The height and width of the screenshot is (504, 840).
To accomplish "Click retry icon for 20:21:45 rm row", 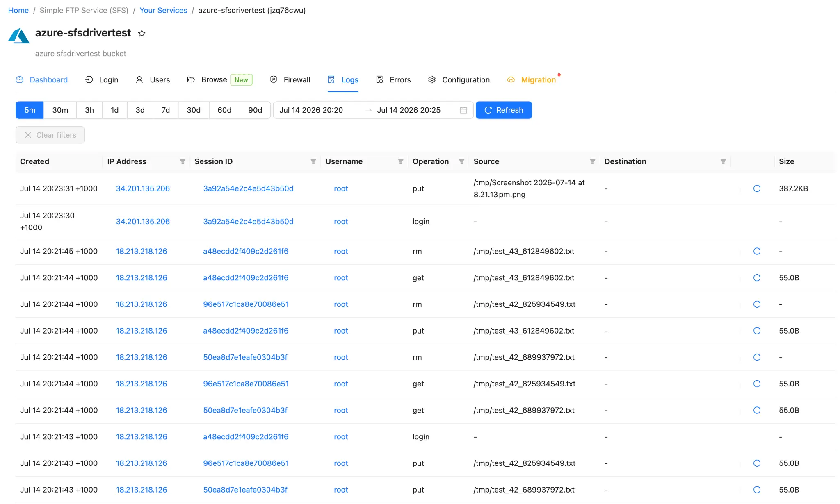I will coord(757,251).
